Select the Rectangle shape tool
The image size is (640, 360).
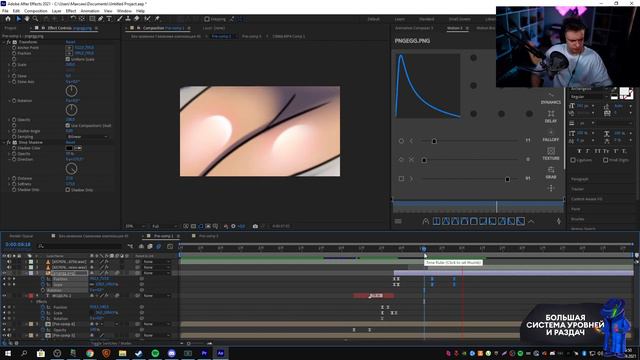pyautogui.click(x=92, y=19)
